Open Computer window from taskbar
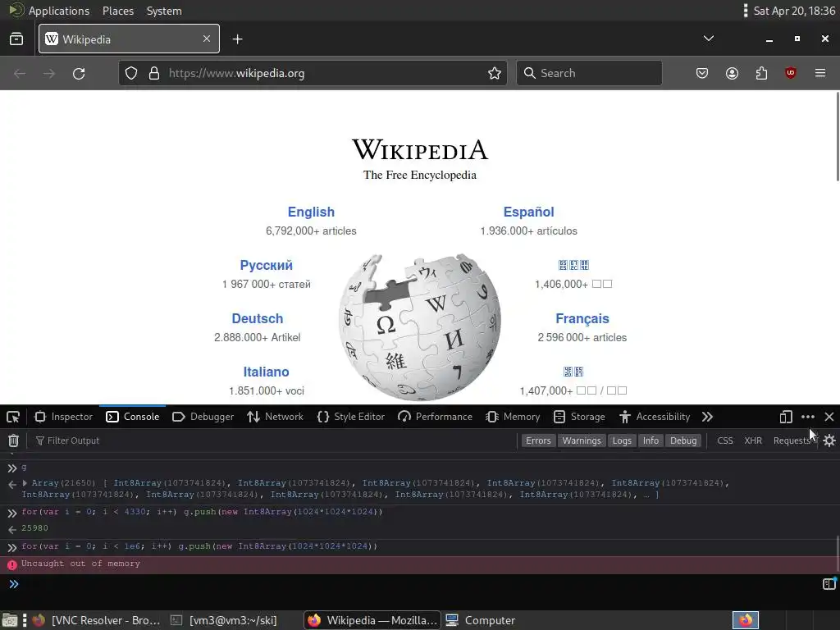Screen dimensions: 840x630 coord(481,620)
